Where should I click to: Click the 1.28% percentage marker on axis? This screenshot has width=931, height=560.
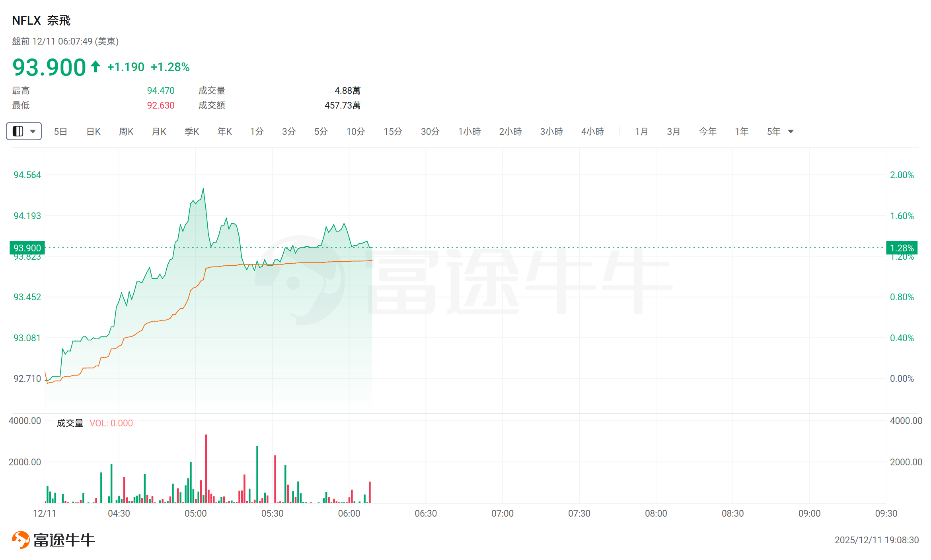tap(902, 248)
